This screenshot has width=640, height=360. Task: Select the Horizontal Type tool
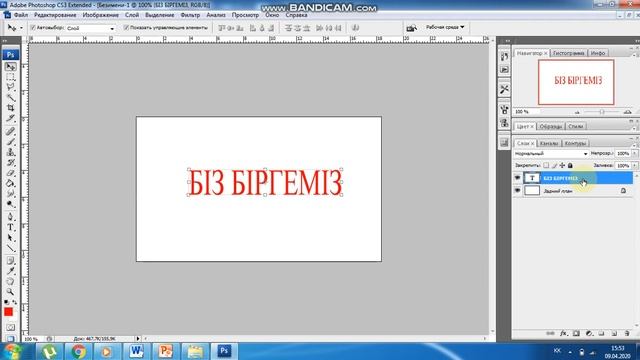tap(11, 227)
